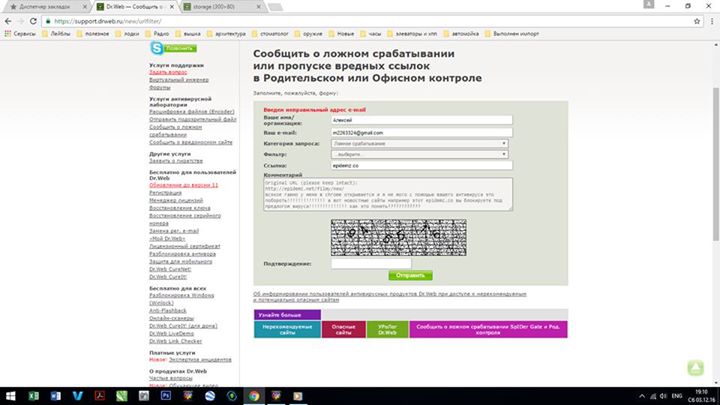Open the blue V app on taskbar
Image resolution: width=720 pixels, height=405 pixels.
(78, 396)
